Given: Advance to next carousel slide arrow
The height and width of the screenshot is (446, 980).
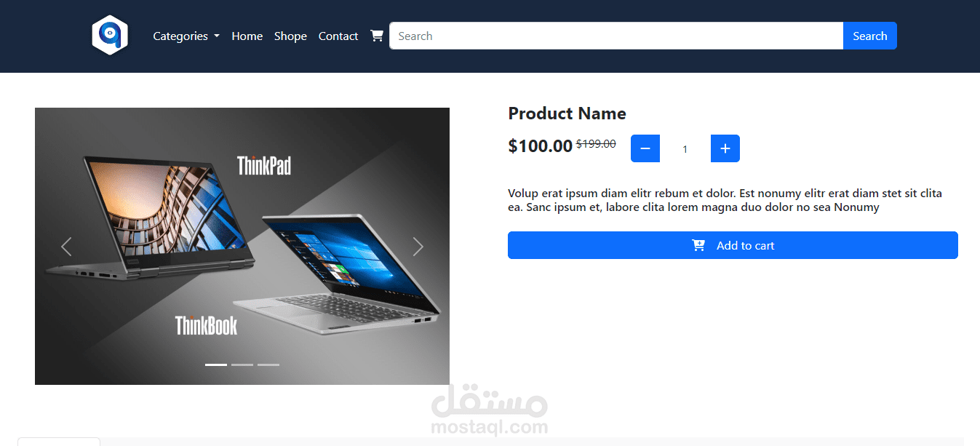Looking at the screenshot, I should coord(418,247).
